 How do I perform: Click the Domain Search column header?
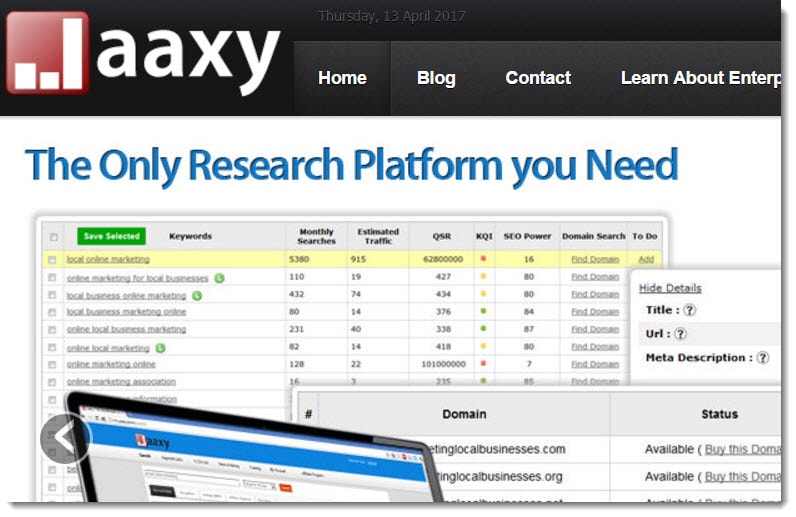click(593, 237)
